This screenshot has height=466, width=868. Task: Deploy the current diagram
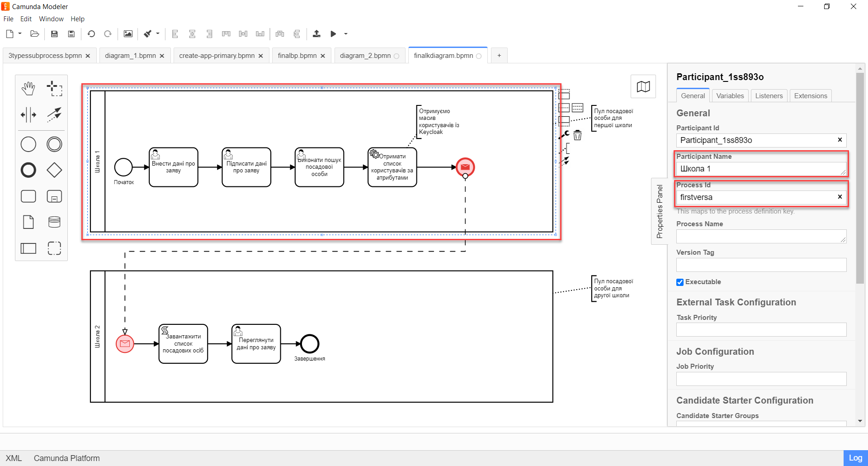tap(316, 34)
